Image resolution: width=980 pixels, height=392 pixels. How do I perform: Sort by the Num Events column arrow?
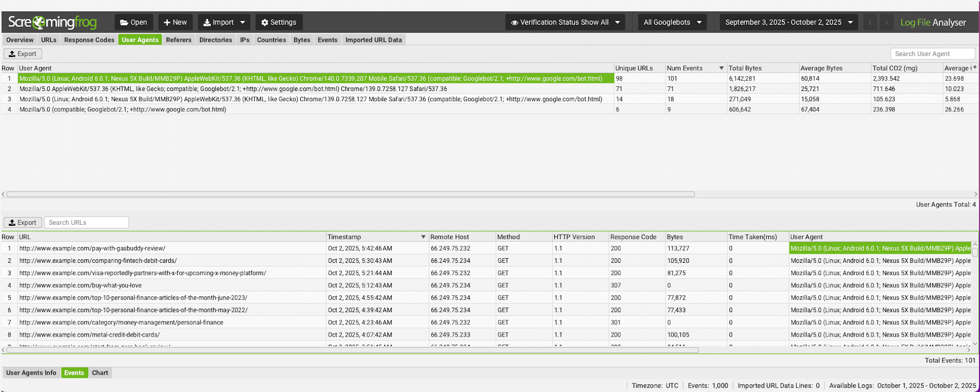721,68
